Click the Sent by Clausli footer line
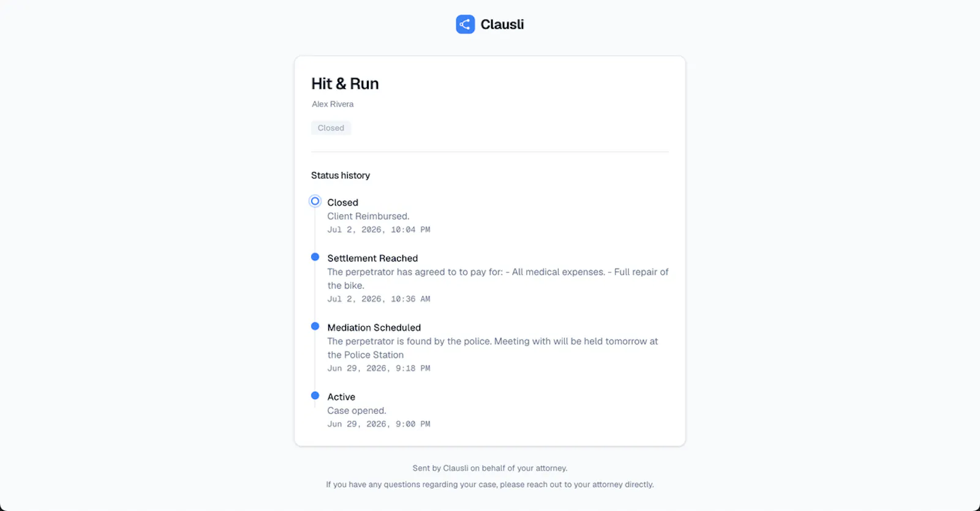 [x=490, y=468]
